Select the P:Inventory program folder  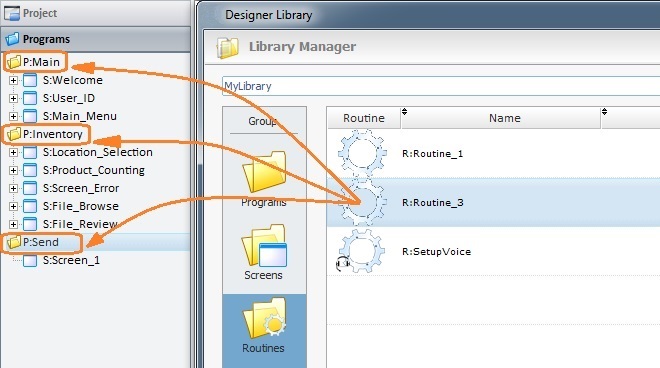[x=45, y=134]
